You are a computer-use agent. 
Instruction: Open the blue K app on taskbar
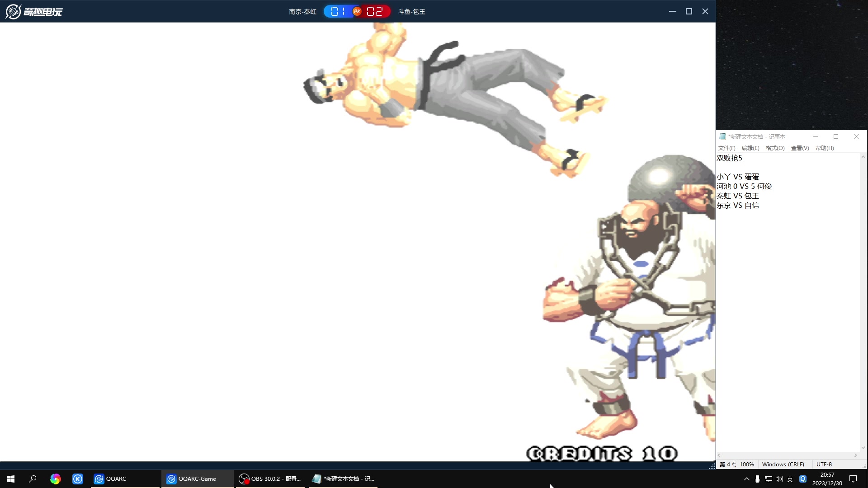tap(78, 479)
